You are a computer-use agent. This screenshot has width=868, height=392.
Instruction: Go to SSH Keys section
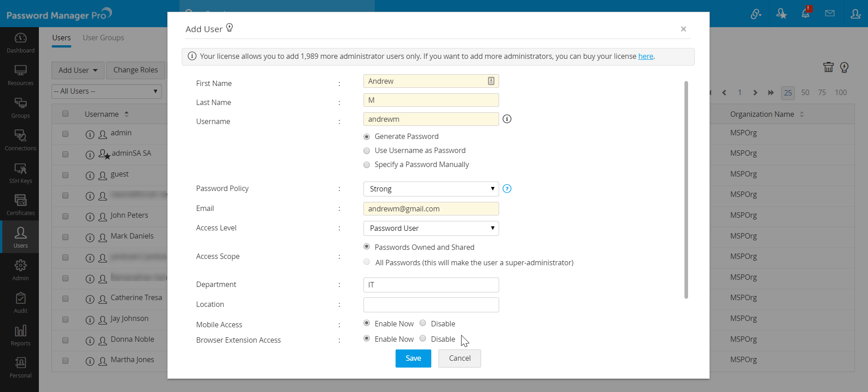[20, 173]
